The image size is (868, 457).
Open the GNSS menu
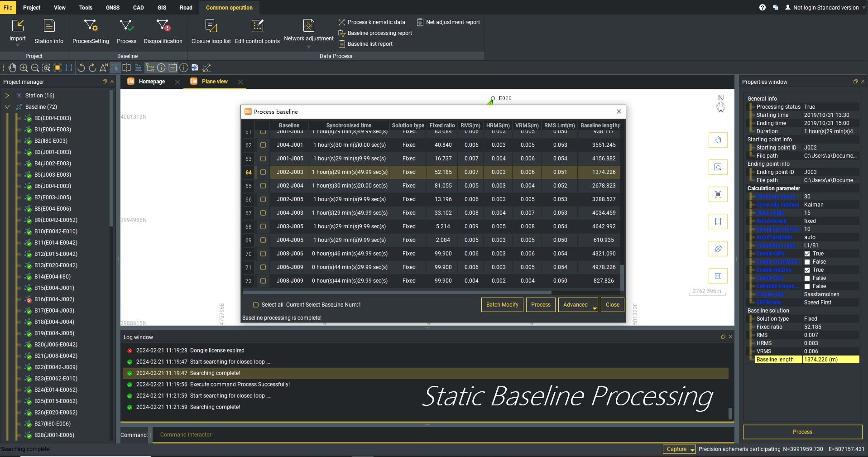113,8
